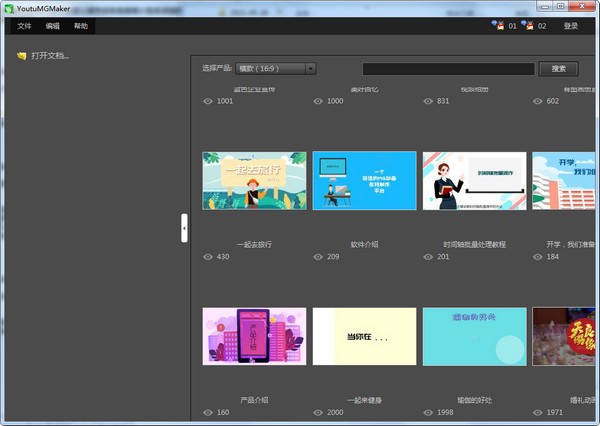Select the 一起去旅行 template thumbnail
600x426 pixels.
[x=254, y=181]
